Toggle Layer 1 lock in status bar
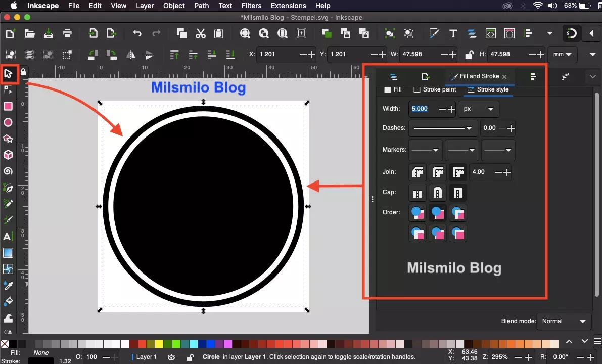The width and height of the screenshot is (602, 364). point(190,357)
